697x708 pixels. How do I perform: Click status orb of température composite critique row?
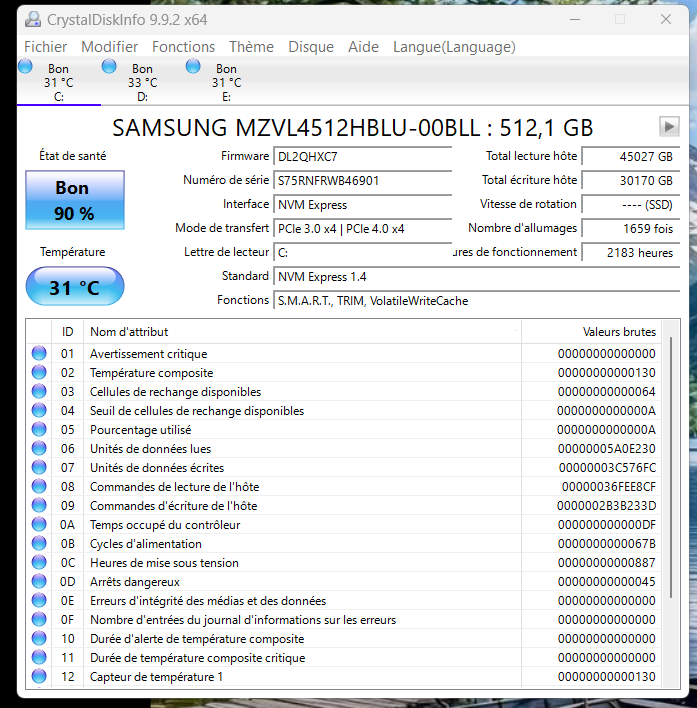[x=39, y=657]
